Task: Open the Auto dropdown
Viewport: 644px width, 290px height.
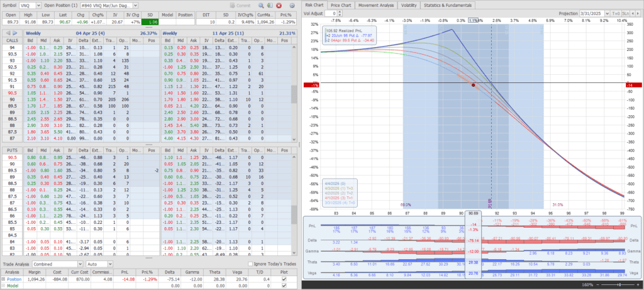Action: click(x=110, y=264)
